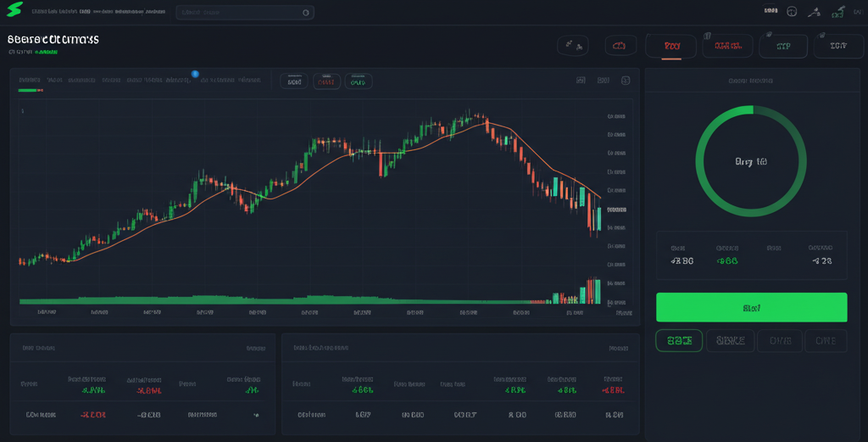868x442 pixels.
Task: Click the red-outlined icon button in the header row
Action: coord(620,46)
